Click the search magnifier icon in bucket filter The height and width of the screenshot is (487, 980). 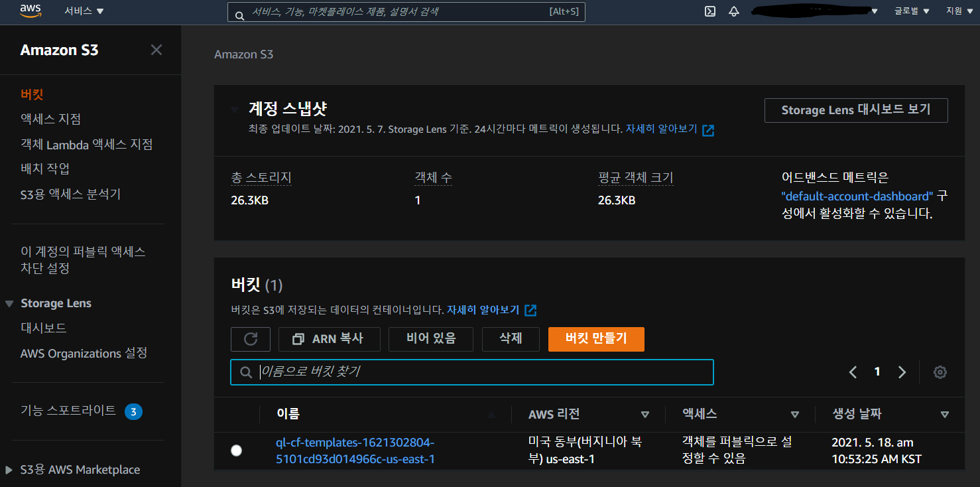click(x=246, y=372)
